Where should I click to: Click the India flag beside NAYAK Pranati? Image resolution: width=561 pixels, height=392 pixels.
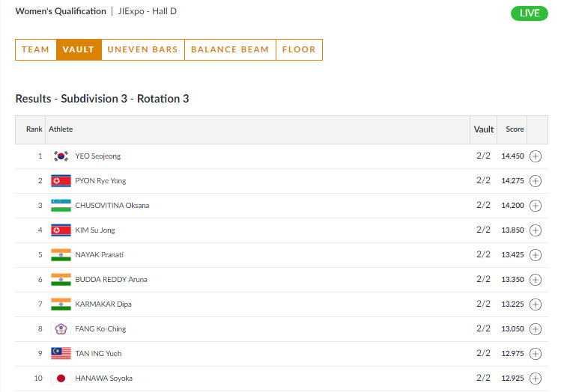tap(61, 255)
